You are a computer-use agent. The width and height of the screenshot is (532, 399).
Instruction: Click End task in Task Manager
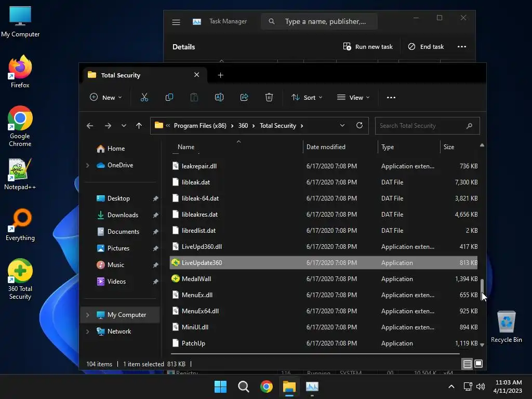[426, 47]
